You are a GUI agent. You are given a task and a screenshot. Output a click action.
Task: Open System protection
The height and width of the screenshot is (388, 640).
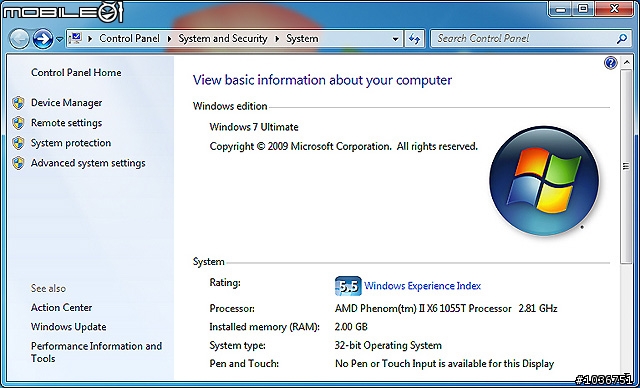(x=71, y=143)
